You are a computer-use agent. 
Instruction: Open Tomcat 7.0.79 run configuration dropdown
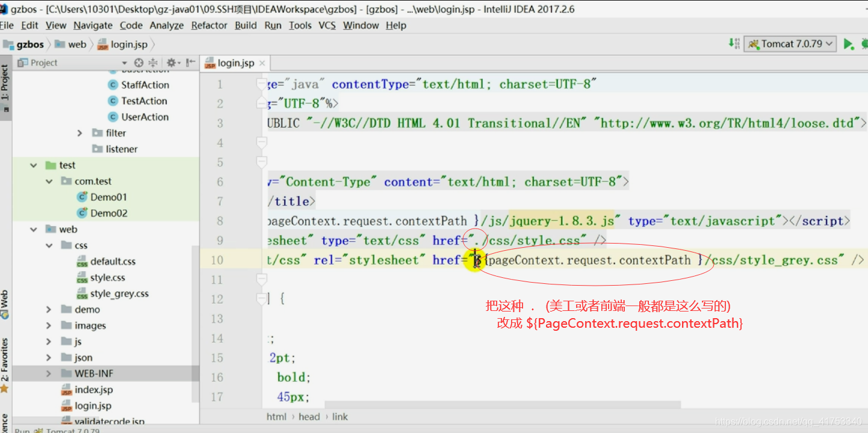[x=791, y=44]
